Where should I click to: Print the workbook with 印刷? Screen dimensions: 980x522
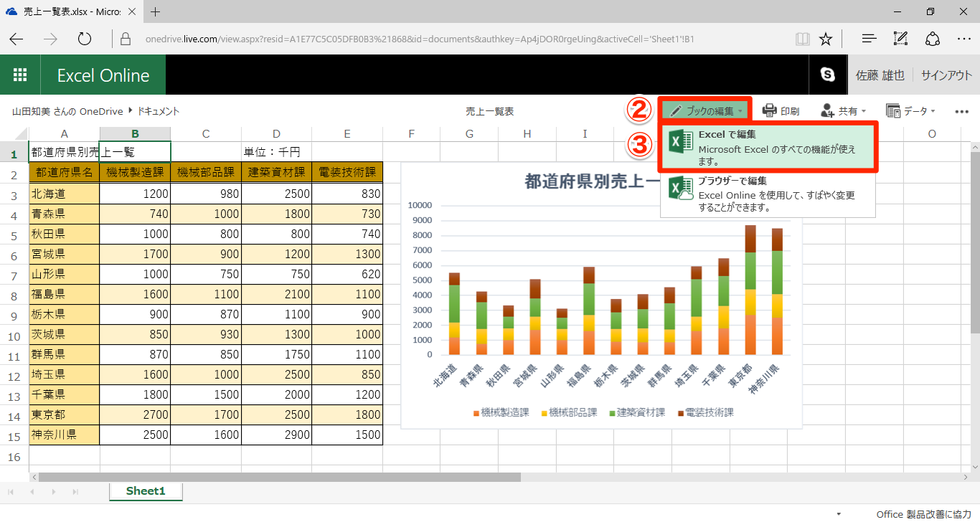pyautogui.click(x=781, y=111)
